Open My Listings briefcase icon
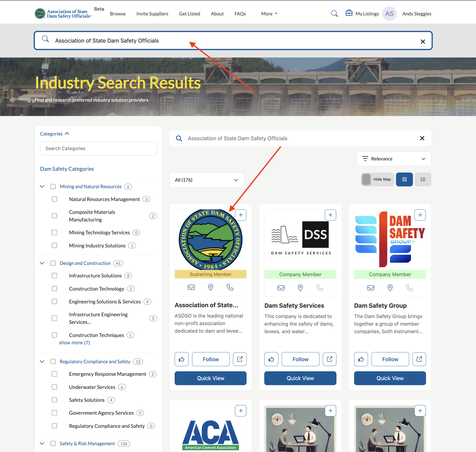Screen dimensions: 476x452 pos(349,13)
